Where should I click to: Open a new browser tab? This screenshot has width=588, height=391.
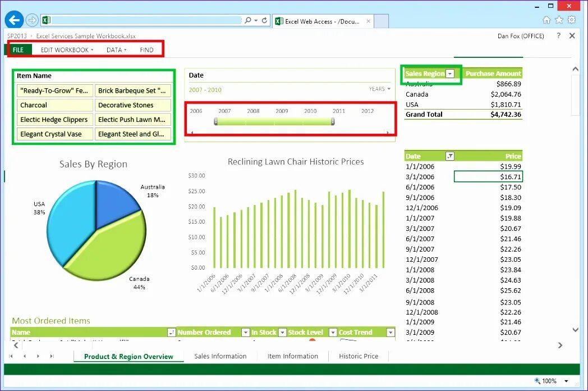pos(381,21)
